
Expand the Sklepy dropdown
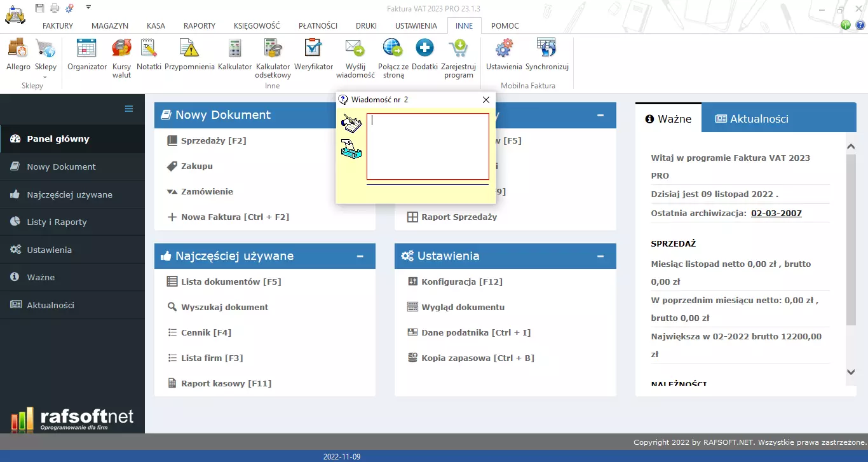click(45, 77)
